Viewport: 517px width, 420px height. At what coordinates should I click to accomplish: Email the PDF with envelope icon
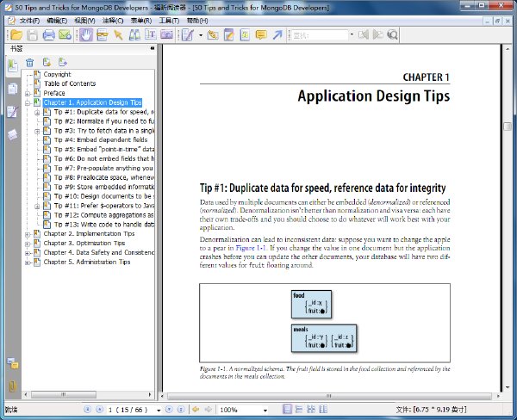tap(65, 34)
